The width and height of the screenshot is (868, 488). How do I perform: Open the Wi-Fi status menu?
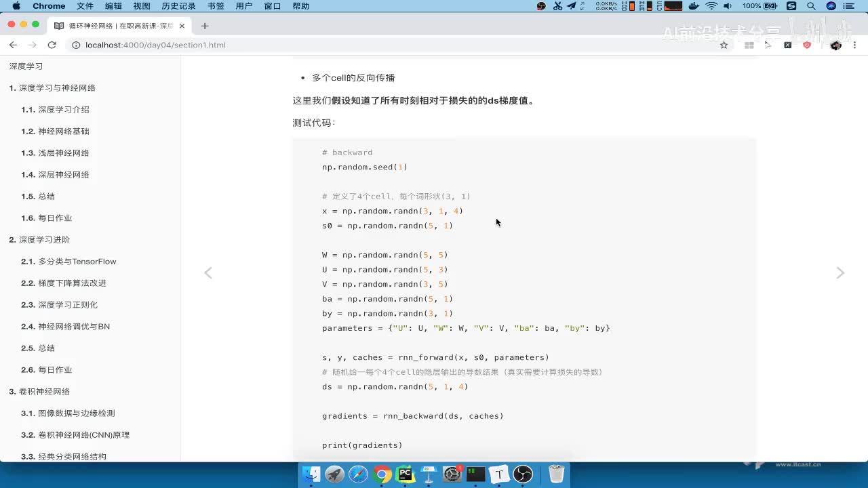(x=711, y=6)
